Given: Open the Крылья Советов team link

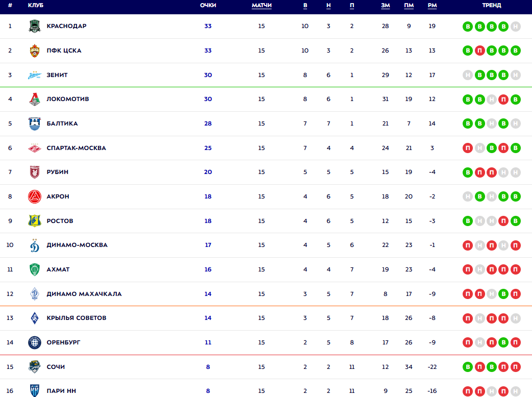Looking at the screenshot, I should (76, 318).
